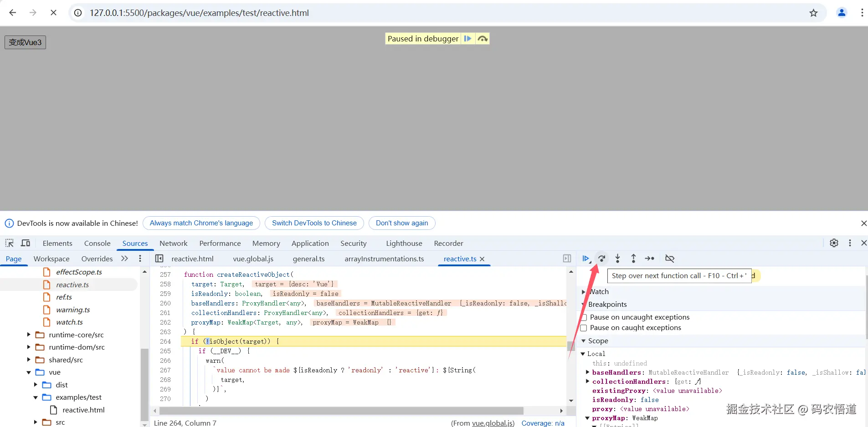868x427 pixels.
Task: Resume script execution in debugger toolbar
Action: click(586, 259)
